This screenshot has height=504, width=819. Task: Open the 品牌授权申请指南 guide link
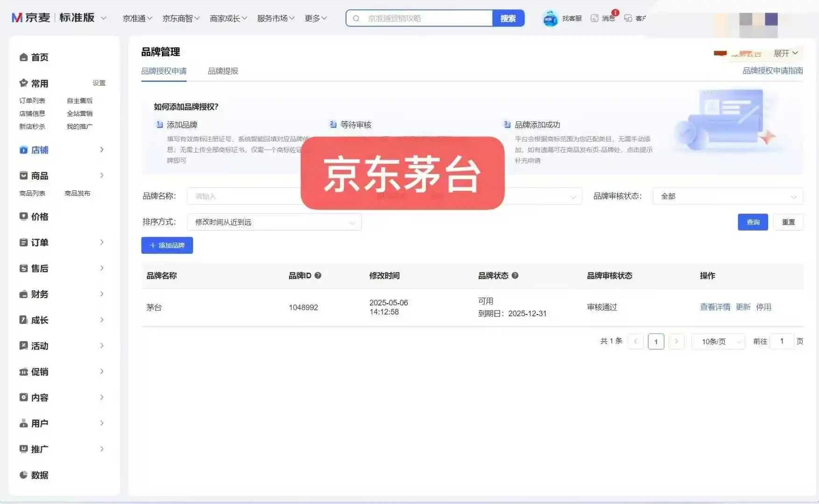click(771, 71)
